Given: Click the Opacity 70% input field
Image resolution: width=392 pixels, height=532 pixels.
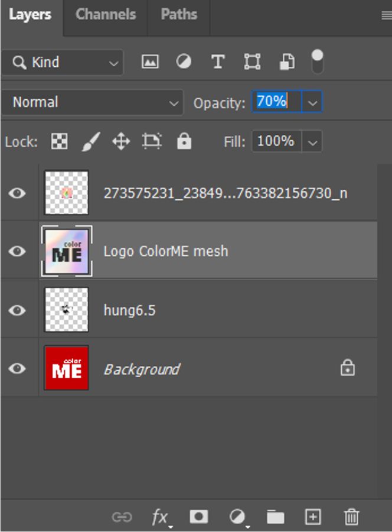Looking at the screenshot, I should coord(276,102).
